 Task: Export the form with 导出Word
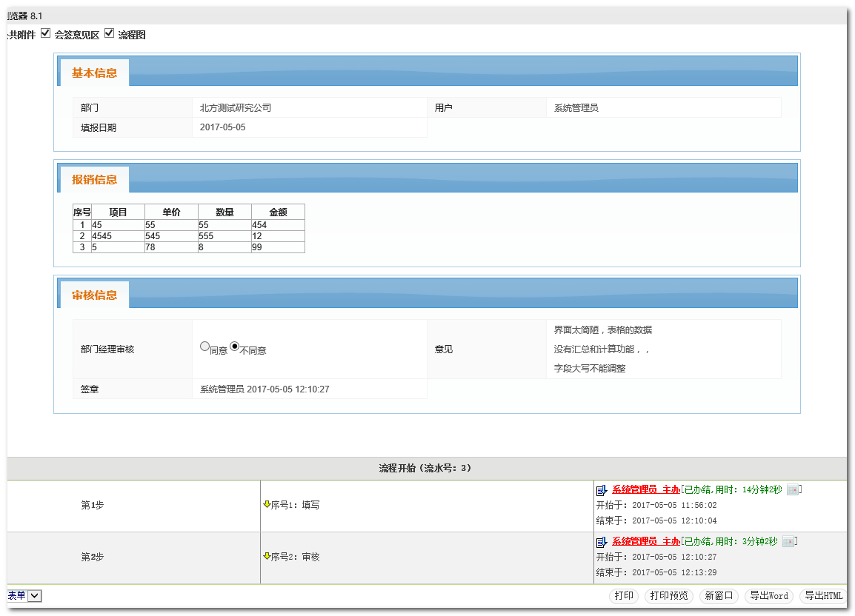pyautogui.click(x=768, y=596)
